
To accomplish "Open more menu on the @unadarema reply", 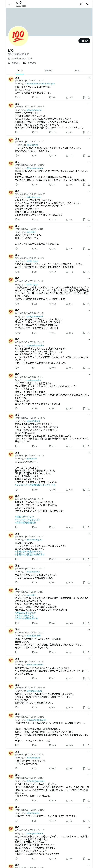I will point(89,78).
